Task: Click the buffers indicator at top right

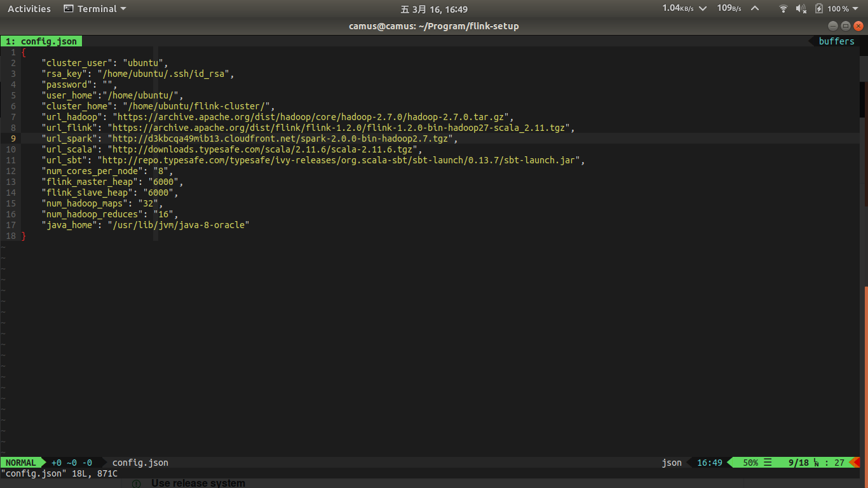Action: tap(836, 41)
